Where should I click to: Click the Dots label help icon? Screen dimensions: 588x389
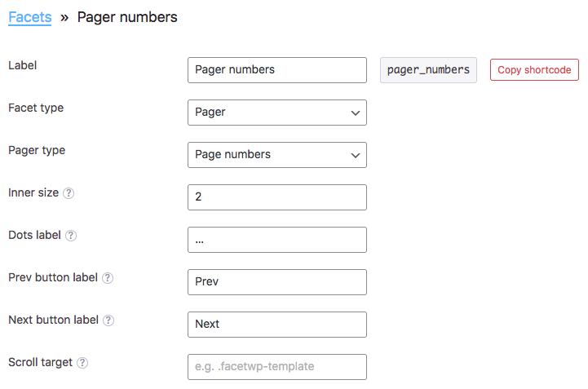(71, 236)
